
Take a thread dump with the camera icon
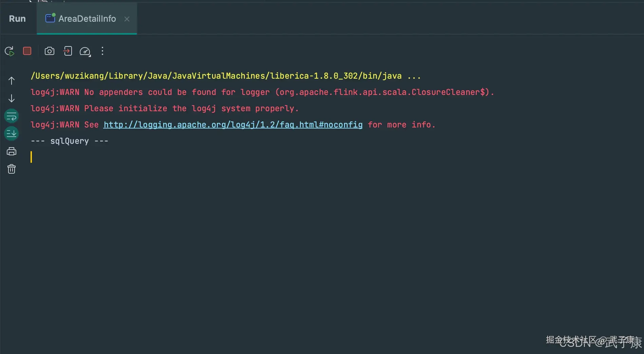50,51
